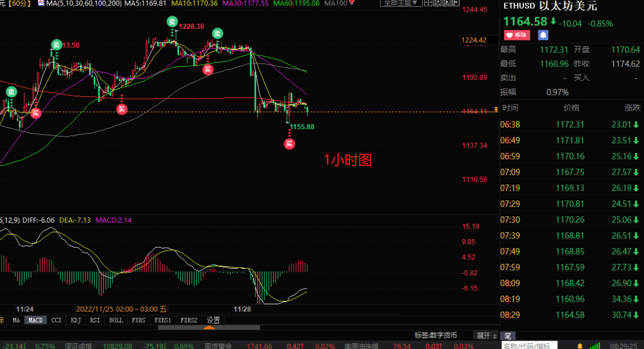Select the 笔 tick tab
This screenshot has height=349, width=644.
click(508, 336)
